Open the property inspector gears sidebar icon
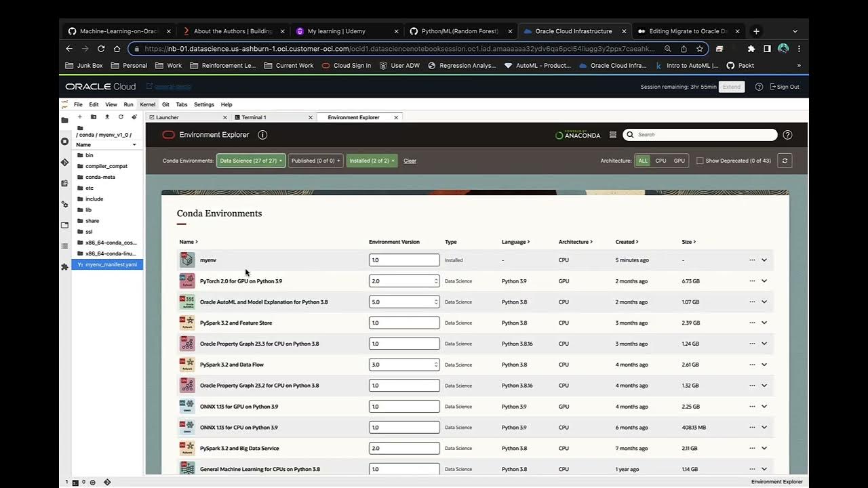The width and height of the screenshot is (868, 488). [x=64, y=204]
